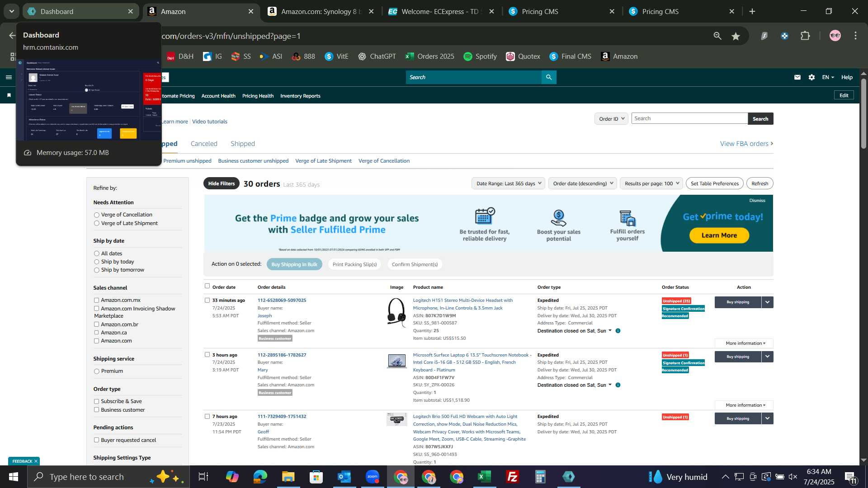
Task: Check the Business customer order type
Action: (96, 410)
